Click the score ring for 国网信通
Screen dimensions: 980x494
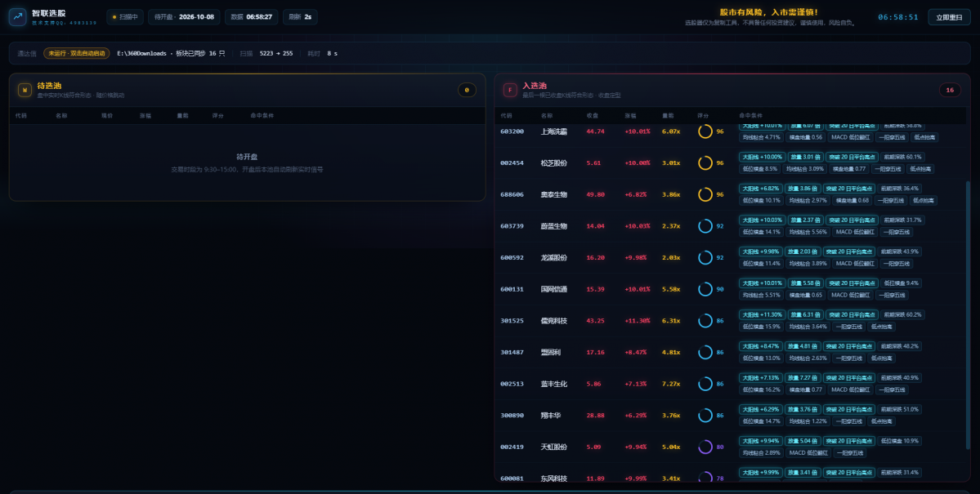(705, 289)
